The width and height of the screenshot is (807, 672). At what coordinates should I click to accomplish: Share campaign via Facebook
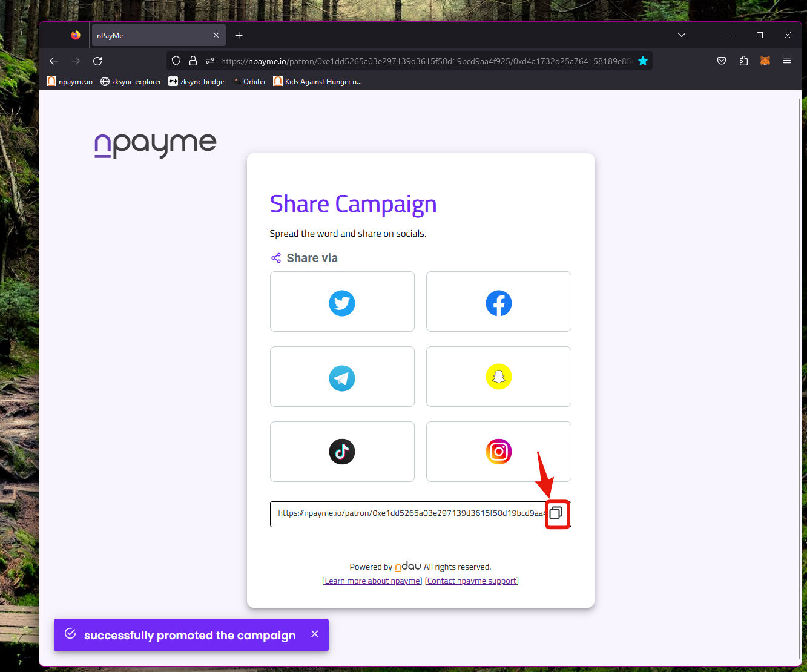coord(499,301)
